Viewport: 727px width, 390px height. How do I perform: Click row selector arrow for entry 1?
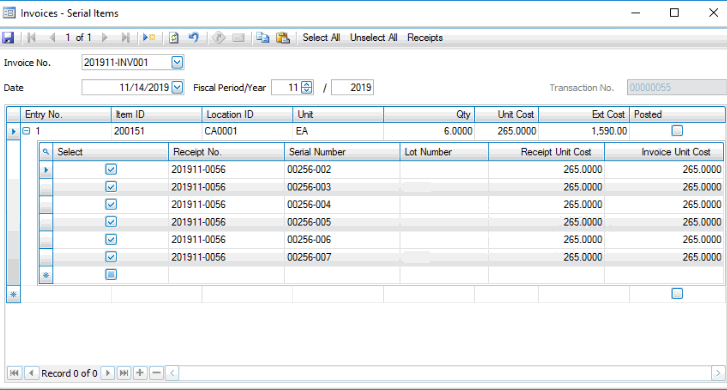click(x=13, y=132)
